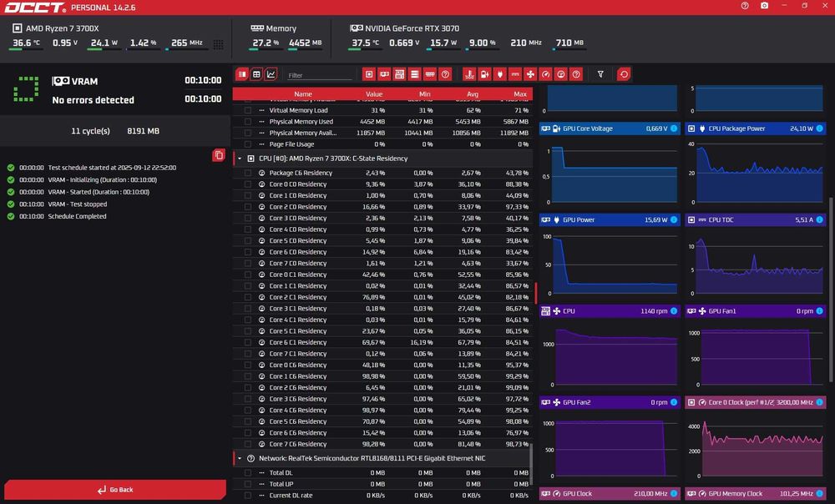Toggle the voltage sensor filter icon
This screenshot has width=835, height=504.
point(484,74)
